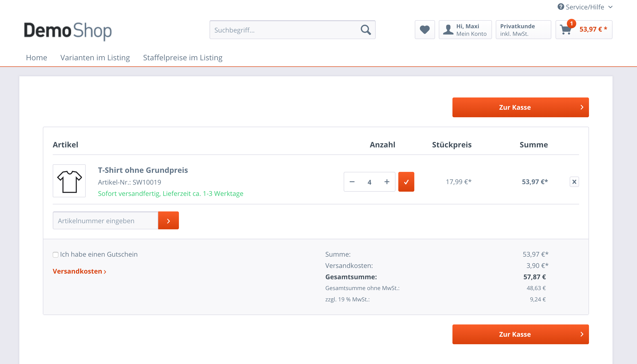
Task: Click the 'zzgl. 19 % MwSt.:' label
Action: tap(347, 299)
